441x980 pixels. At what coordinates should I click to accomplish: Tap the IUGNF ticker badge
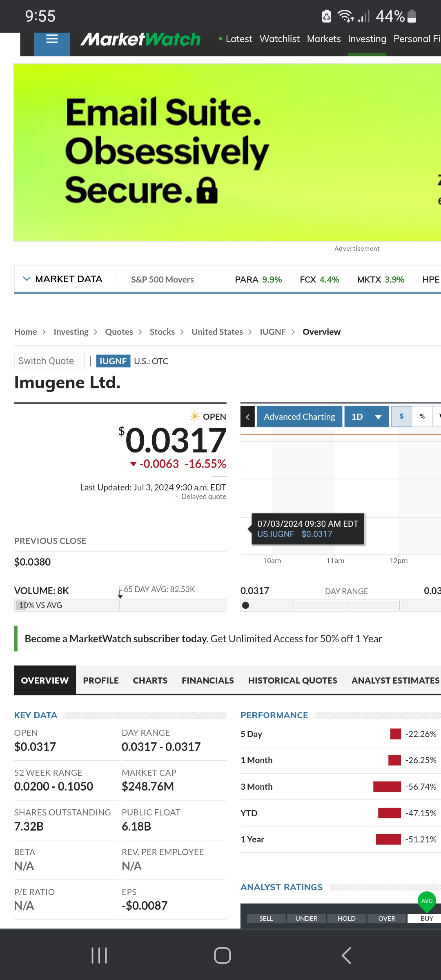click(113, 361)
